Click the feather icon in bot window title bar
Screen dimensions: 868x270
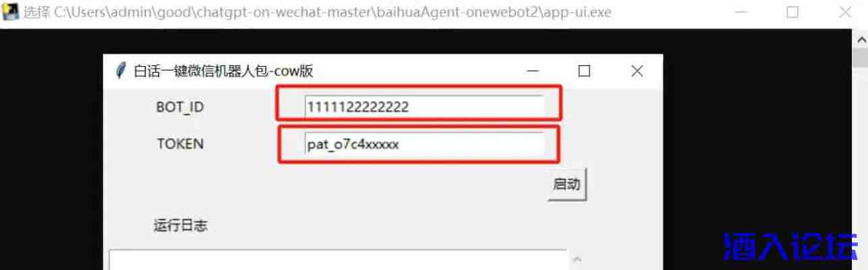pos(121,71)
